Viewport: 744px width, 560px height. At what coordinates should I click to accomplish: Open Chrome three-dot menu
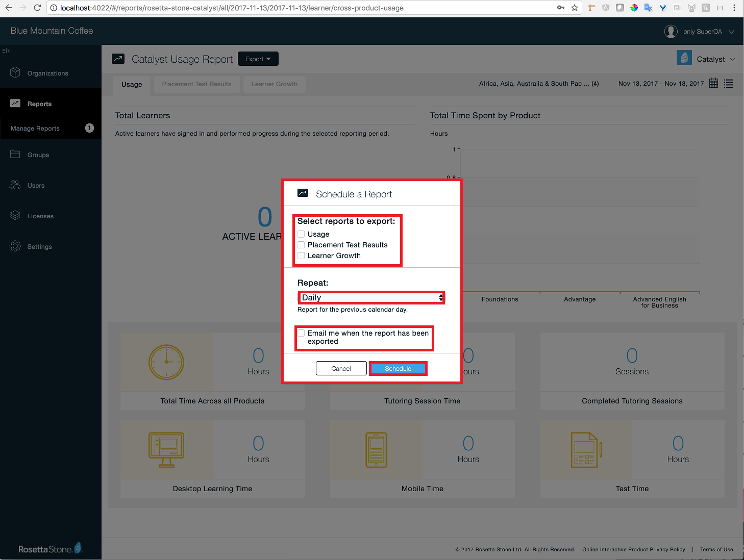click(734, 8)
